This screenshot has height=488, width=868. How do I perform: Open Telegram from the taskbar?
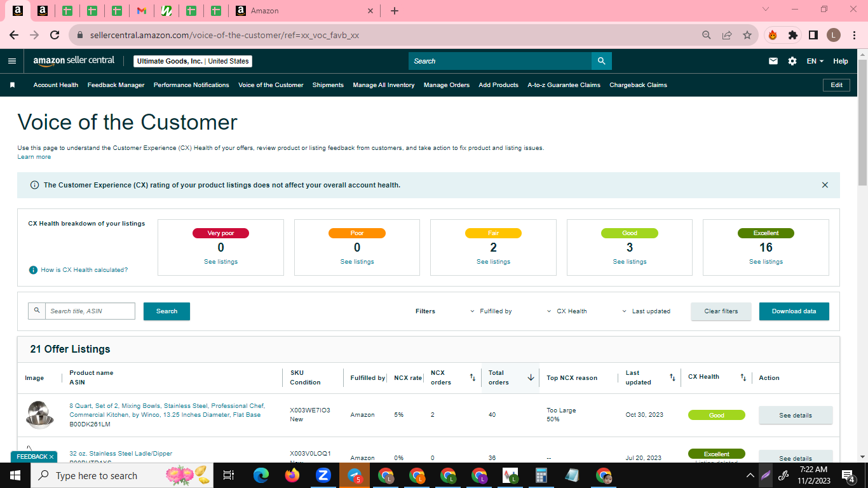355,475
